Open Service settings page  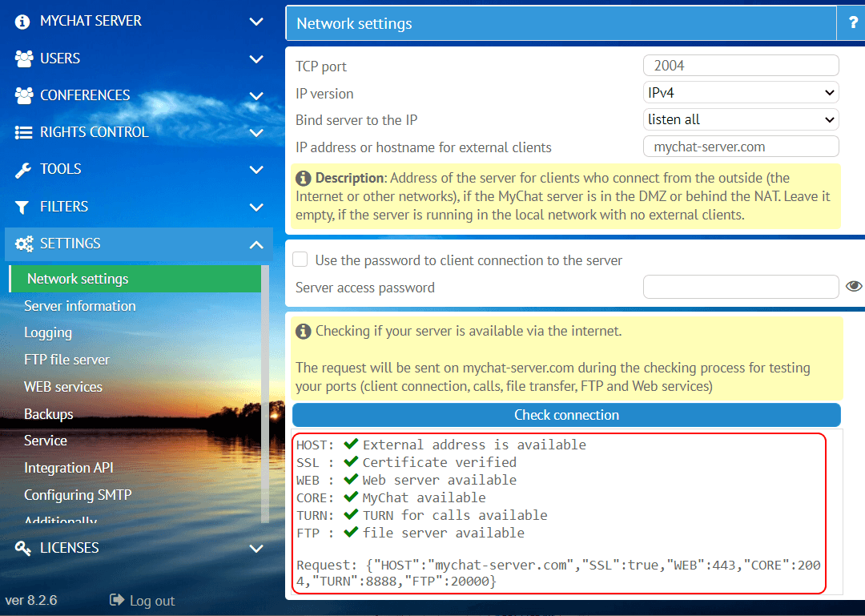45,441
